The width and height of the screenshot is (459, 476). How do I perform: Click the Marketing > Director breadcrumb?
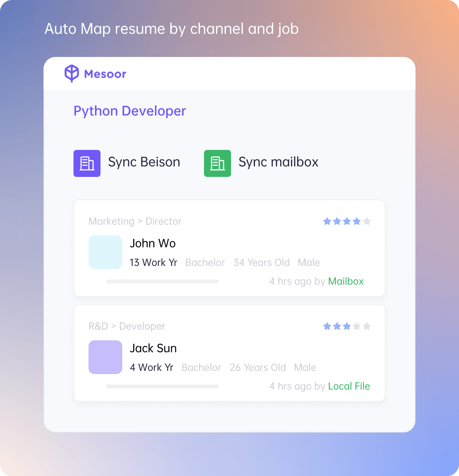135,222
